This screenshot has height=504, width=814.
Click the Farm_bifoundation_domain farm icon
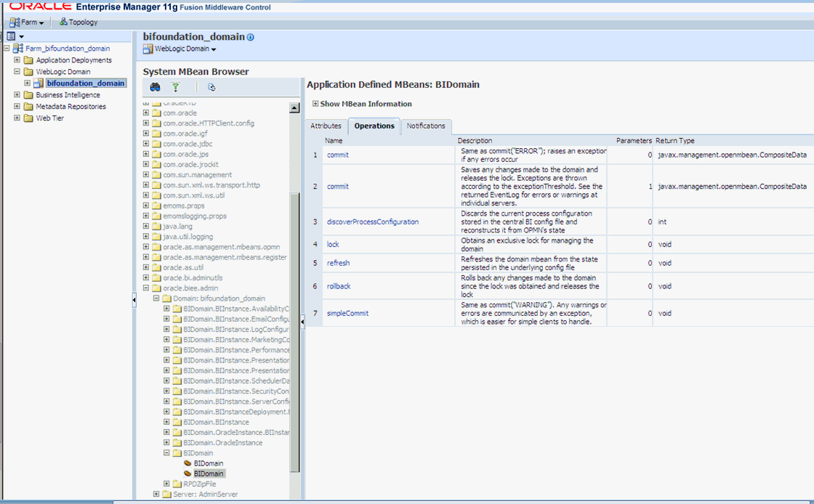(x=18, y=48)
